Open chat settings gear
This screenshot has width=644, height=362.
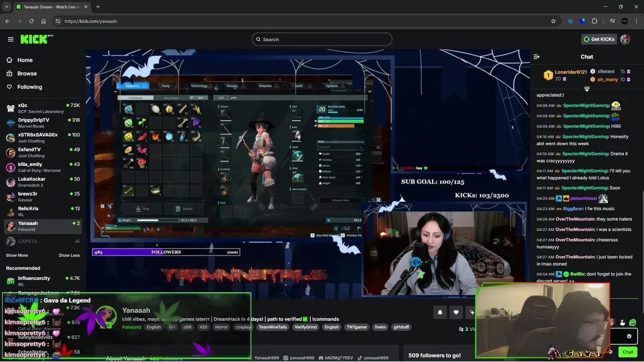click(x=610, y=352)
